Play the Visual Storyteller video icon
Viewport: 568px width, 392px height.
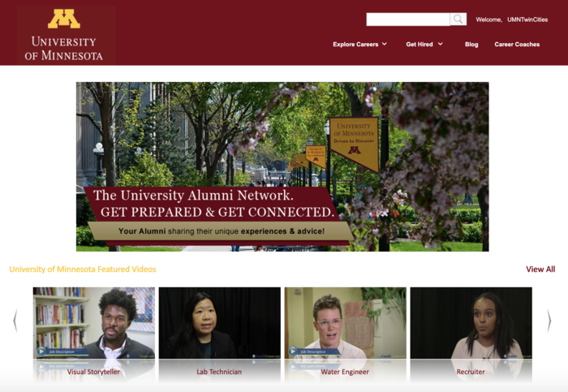tap(41, 351)
